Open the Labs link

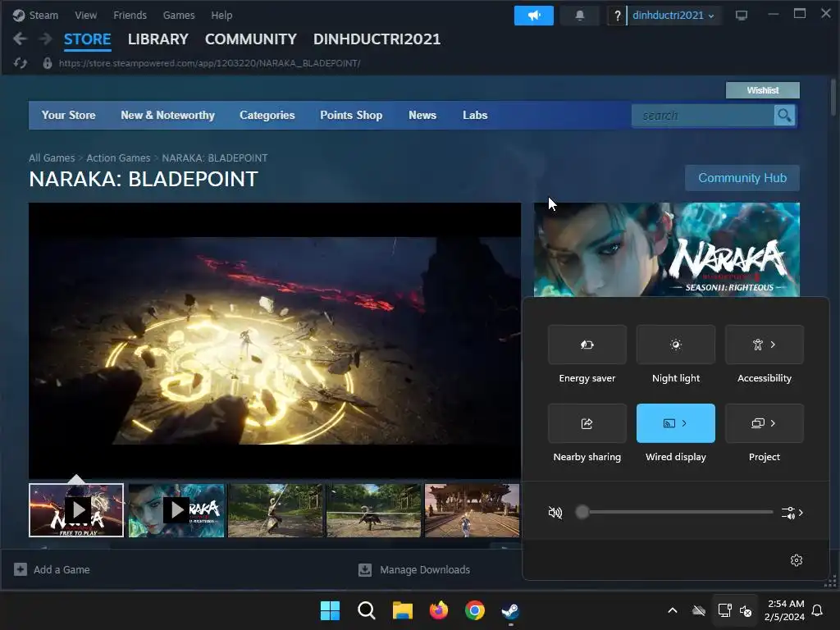click(475, 115)
